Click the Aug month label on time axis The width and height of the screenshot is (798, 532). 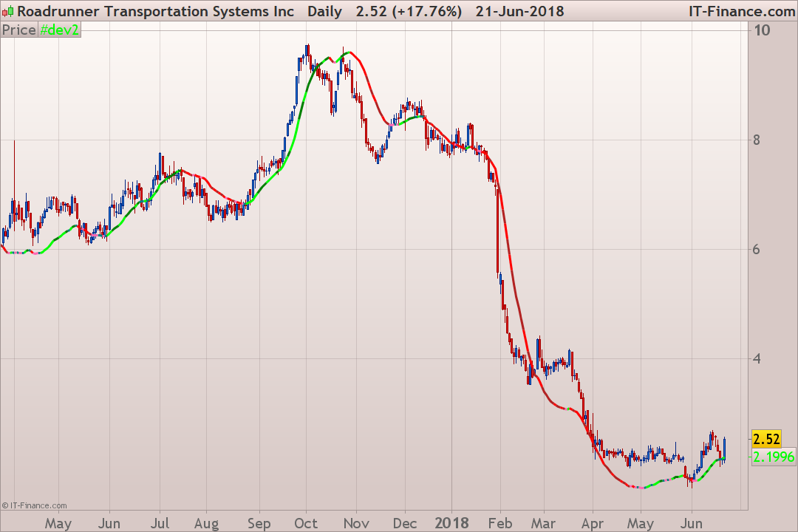pos(207,523)
